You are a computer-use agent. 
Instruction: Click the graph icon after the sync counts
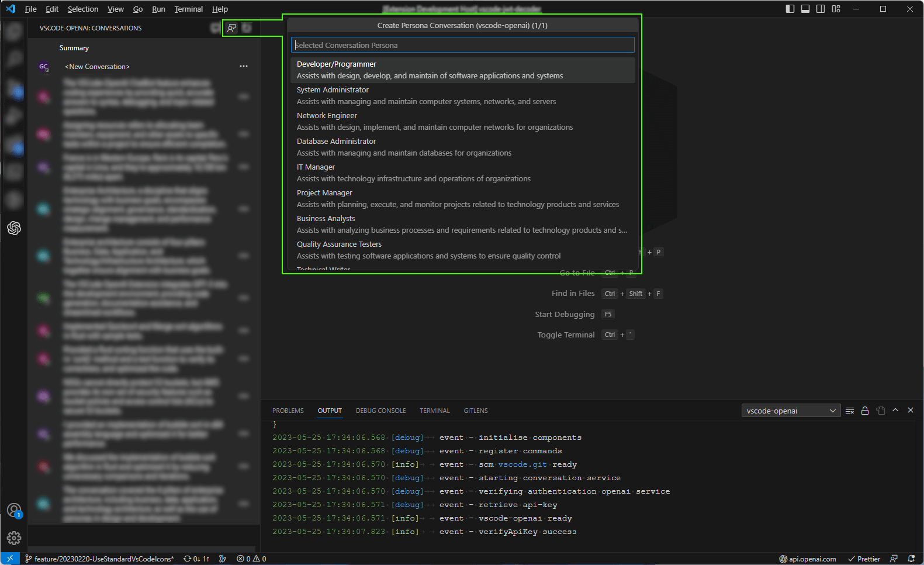coord(223,559)
